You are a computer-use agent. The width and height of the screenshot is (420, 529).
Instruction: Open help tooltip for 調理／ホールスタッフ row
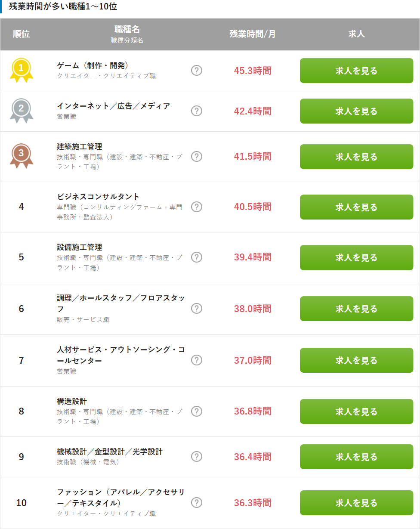click(197, 308)
